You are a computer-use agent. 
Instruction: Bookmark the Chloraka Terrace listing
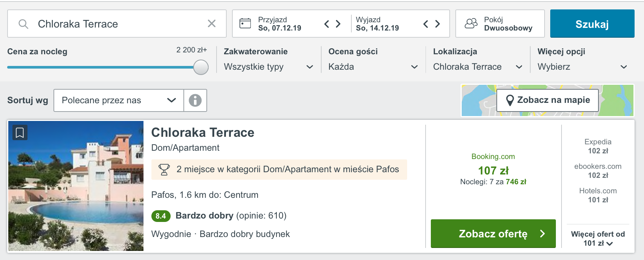coord(20,133)
